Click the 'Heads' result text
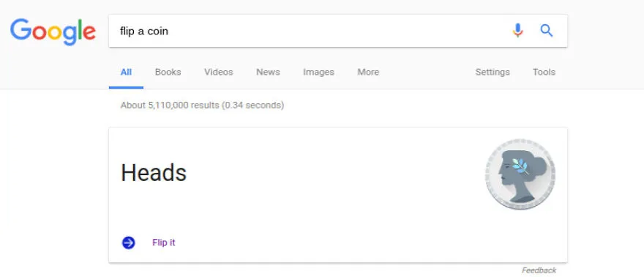 click(154, 173)
